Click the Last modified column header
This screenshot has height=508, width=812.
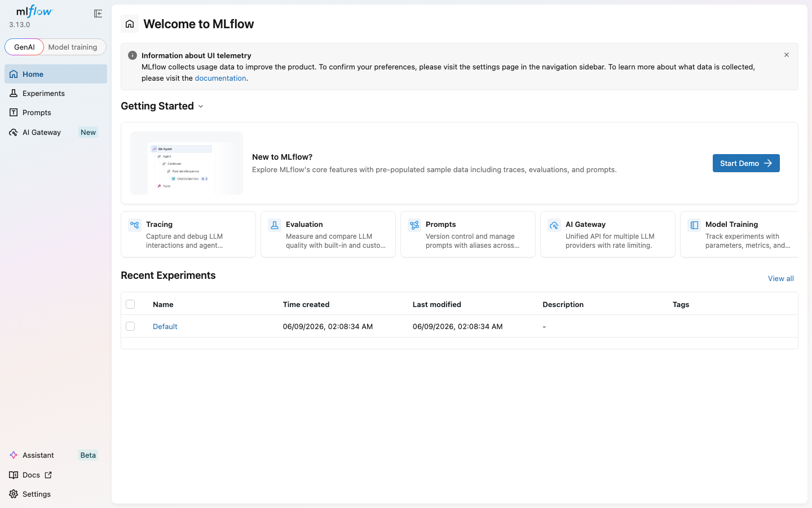[436, 304]
